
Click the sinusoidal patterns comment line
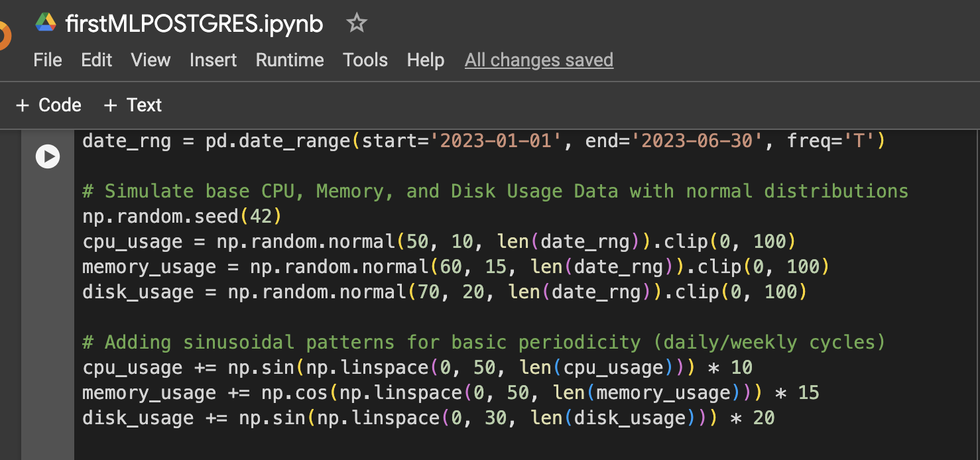pos(483,343)
